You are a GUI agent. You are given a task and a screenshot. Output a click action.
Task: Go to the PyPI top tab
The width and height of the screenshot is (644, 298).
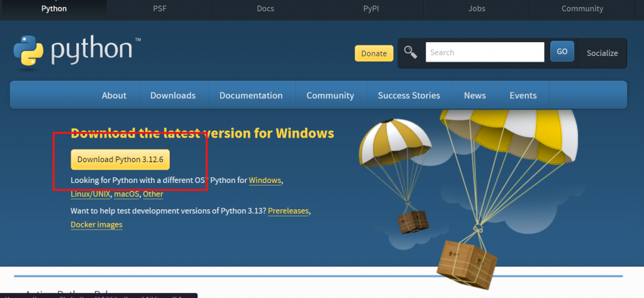click(x=371, y=9)
